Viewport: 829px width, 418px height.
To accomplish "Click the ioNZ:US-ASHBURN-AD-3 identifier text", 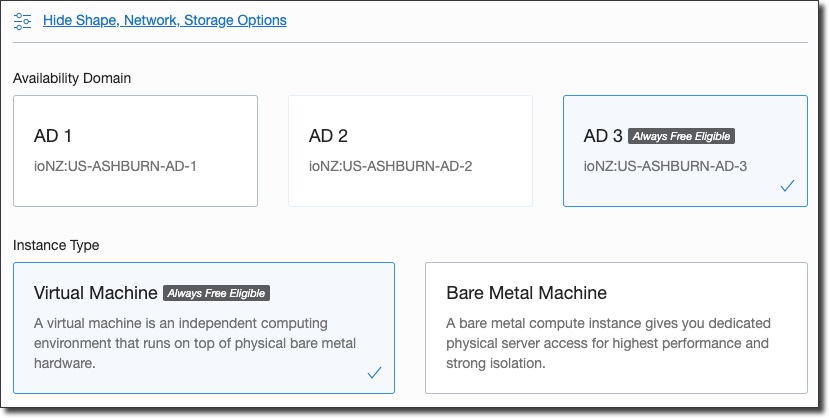I will tap(665, 166).
